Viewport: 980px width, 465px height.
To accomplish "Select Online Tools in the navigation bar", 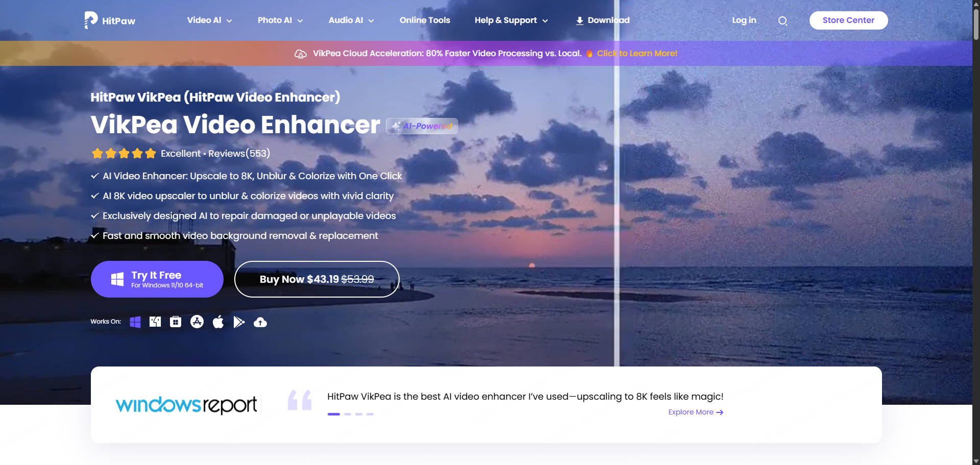I will 425,20.
